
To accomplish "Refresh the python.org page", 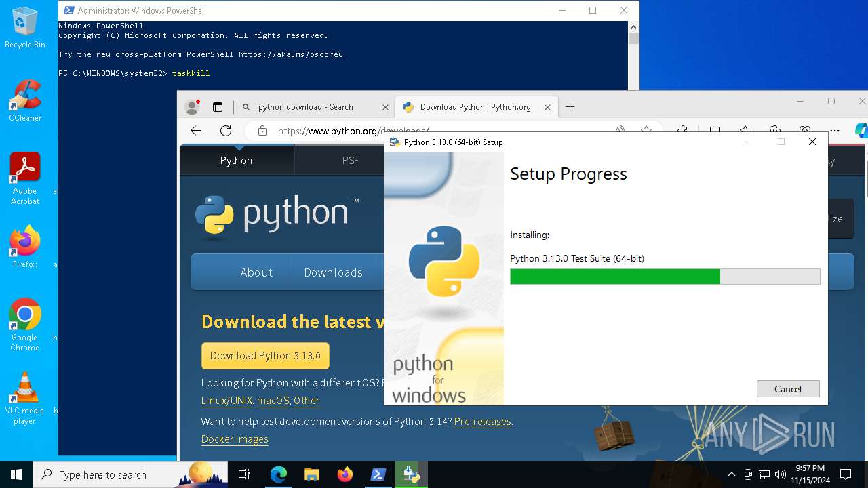I will pyautogui.click(x=226, y=131).
